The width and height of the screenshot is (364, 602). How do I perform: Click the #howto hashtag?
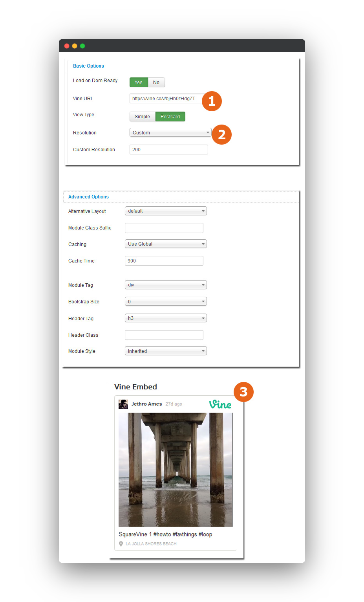(x=162, y=534)
